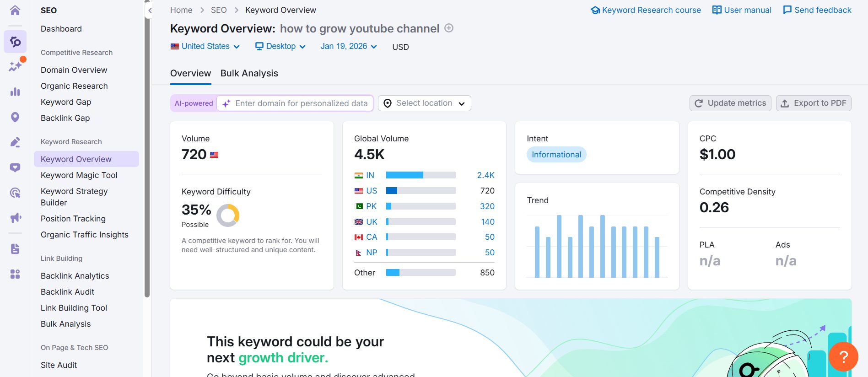Open Keyword Magic Tool in sidebar

79,175
